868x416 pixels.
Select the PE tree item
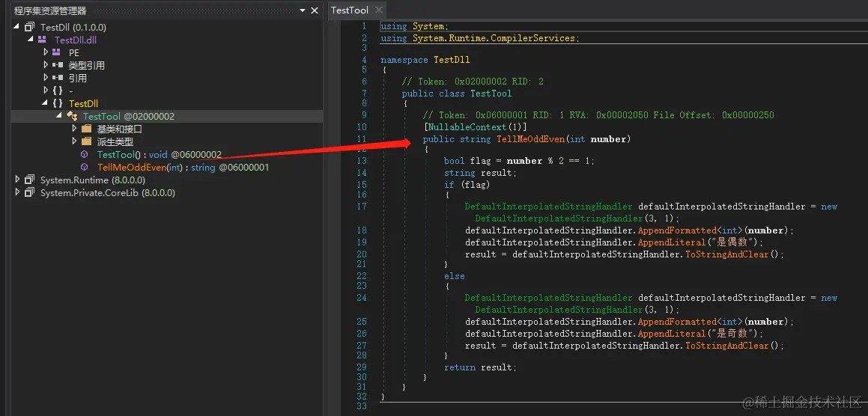(x=74, y=52)
